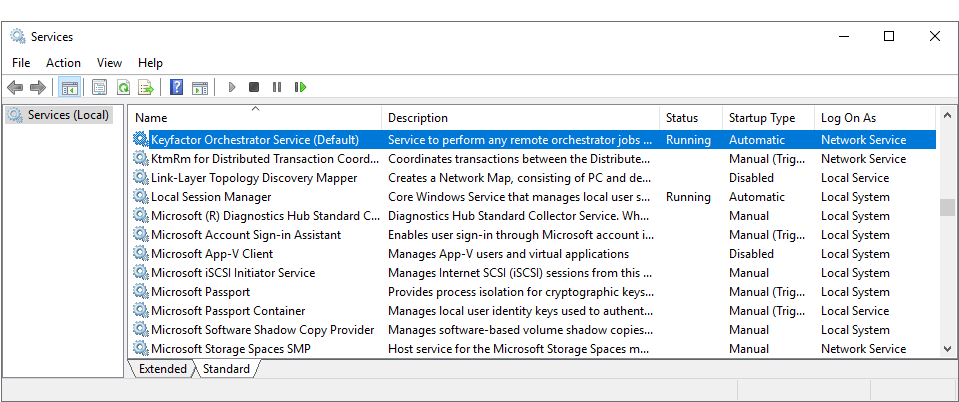This screenshot has width=959, height=402.
Task: Sort by the Startup Type column header
Action: click(x=762, y=118)
